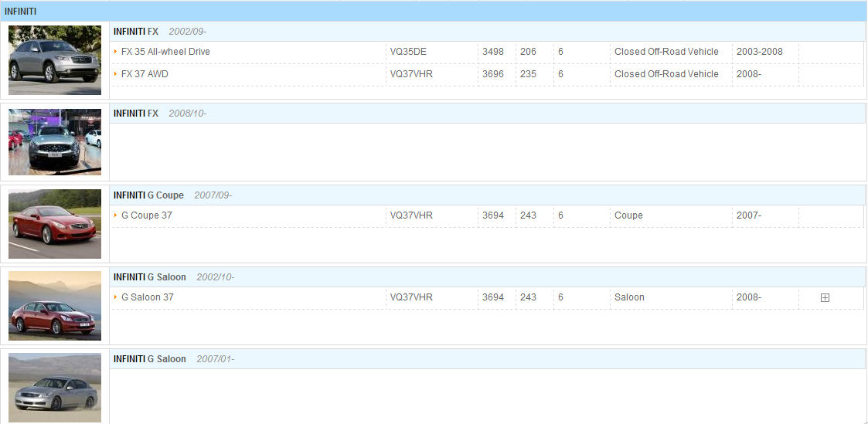Click power value 206

[528, 52]
